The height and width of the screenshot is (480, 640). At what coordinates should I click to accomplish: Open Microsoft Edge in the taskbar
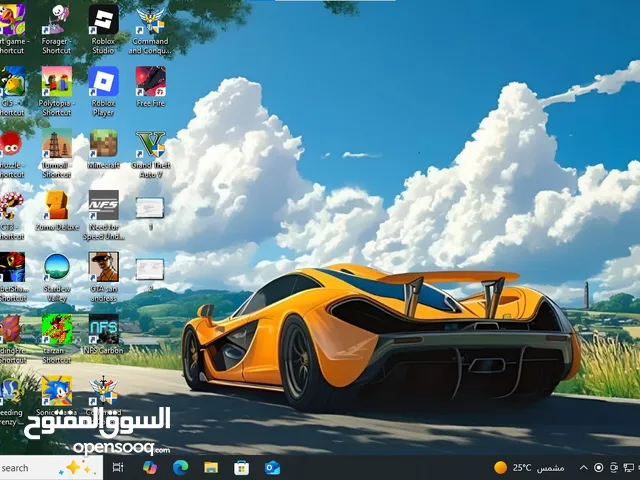(x=180, y=467)
